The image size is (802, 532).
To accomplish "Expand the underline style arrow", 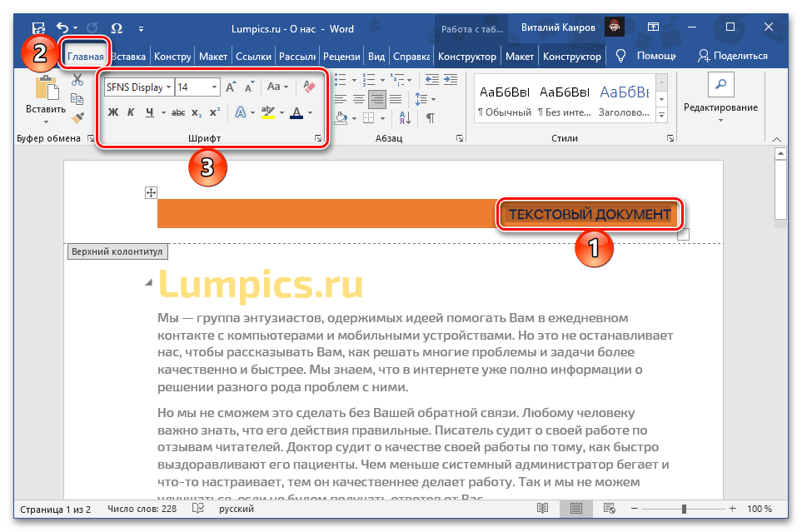I will 163,112.
